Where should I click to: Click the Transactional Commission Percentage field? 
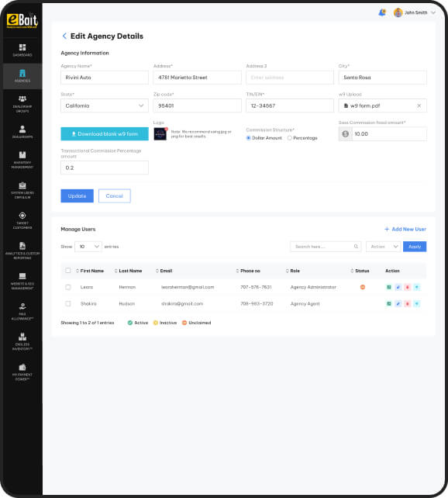[105, 168]
